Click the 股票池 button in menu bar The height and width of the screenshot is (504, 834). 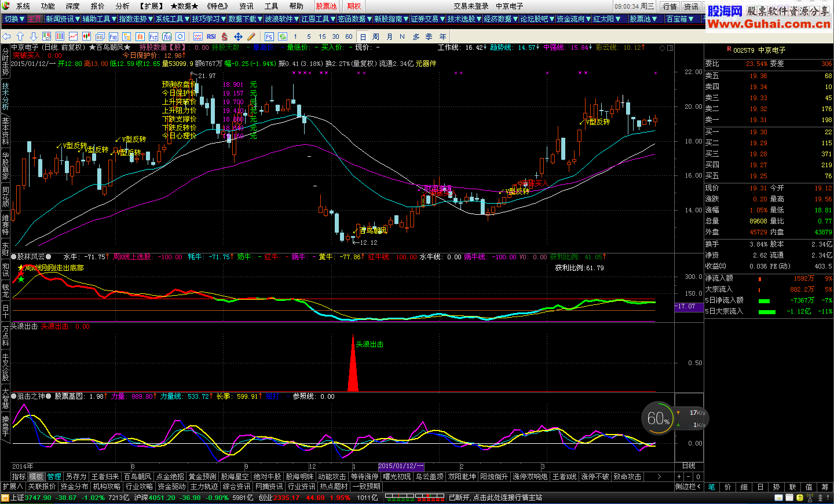(326, 6)
